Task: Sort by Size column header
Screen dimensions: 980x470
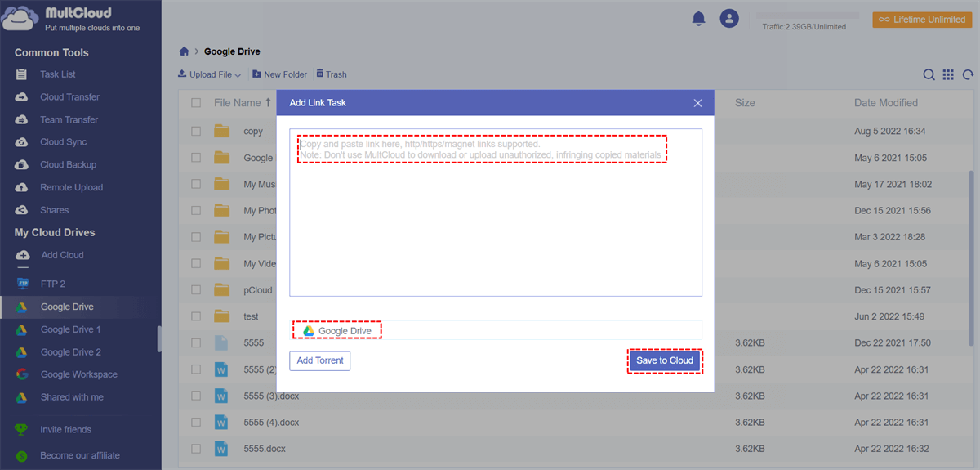Action: tap(745, 103)
